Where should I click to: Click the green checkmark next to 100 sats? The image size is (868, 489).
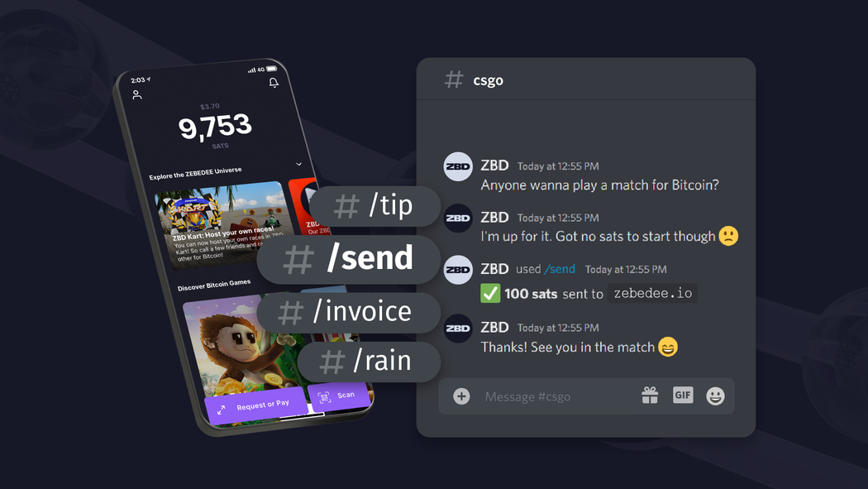490,293
